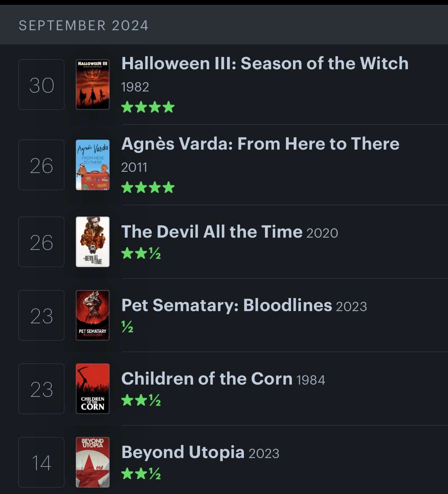The image size is (448, 494).
Task: Tap star rating under Children of the Corn
Action: (141, 400)
